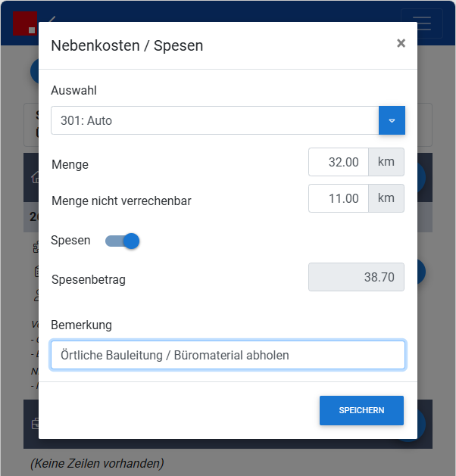Viewport: 456px width, 476px height.
Task: Open the 301: Auto selection field
Action: click(215, 120)
